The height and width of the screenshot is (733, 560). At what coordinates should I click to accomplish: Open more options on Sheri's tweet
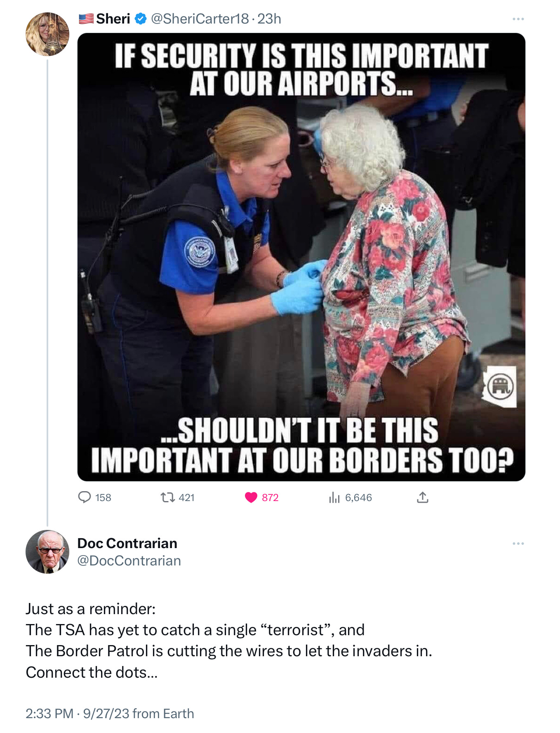pyautogui.click(x=518, y=19)
